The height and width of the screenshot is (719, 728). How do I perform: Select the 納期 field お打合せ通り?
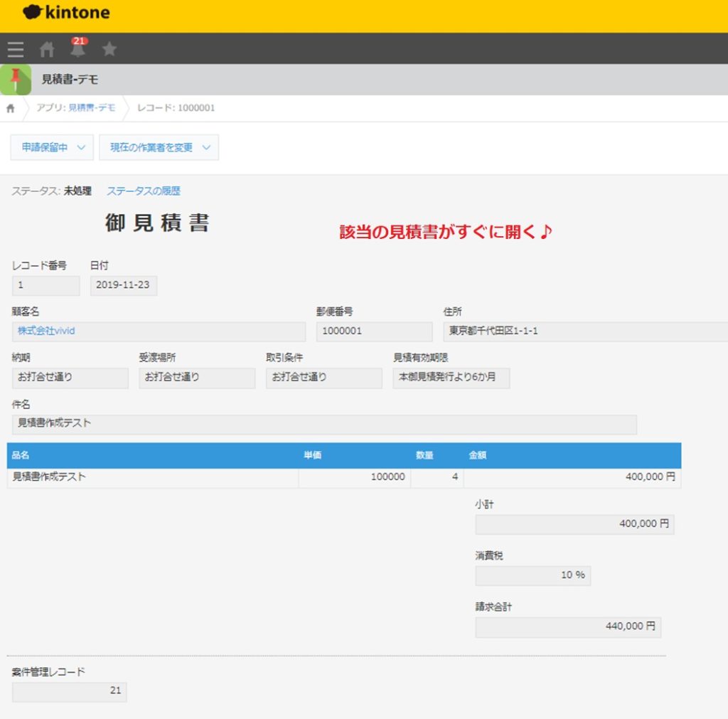pos(70,378)
